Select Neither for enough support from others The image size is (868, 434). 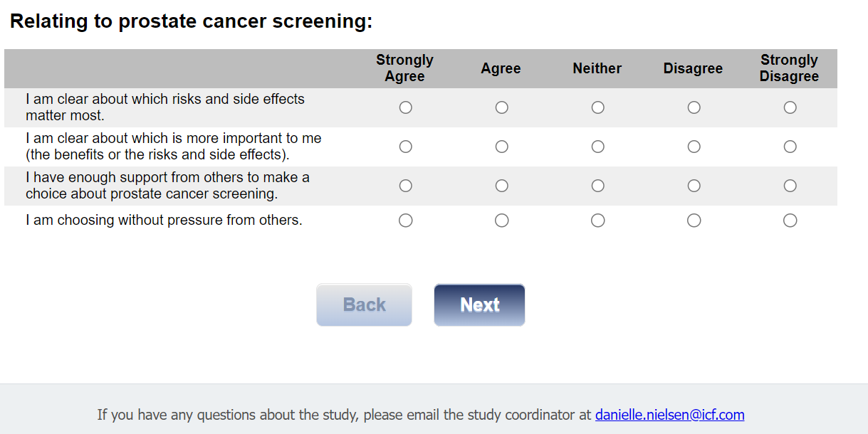pos(598,186)
